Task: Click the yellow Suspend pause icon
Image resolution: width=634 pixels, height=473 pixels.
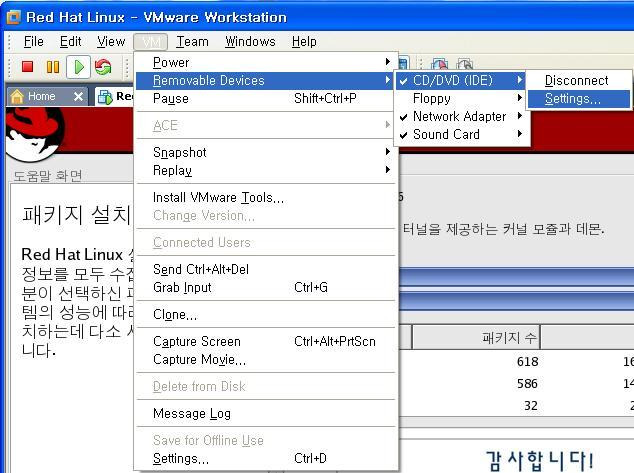Action: [x=53, y=67]
